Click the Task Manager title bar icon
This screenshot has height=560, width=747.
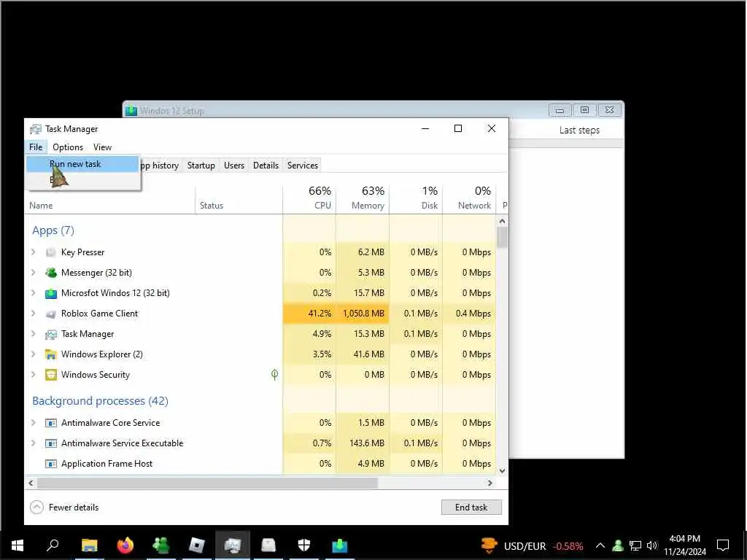click(35, 129)
